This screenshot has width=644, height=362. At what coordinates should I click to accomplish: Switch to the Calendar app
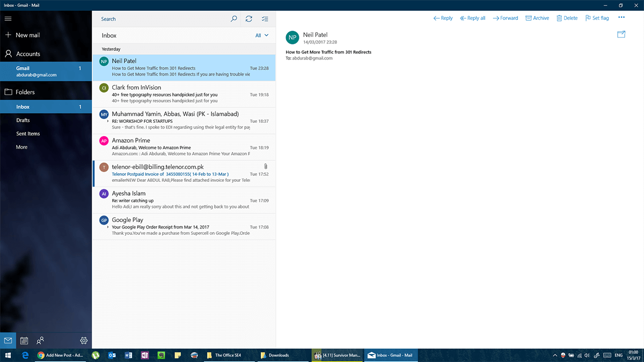coord(24,341)
